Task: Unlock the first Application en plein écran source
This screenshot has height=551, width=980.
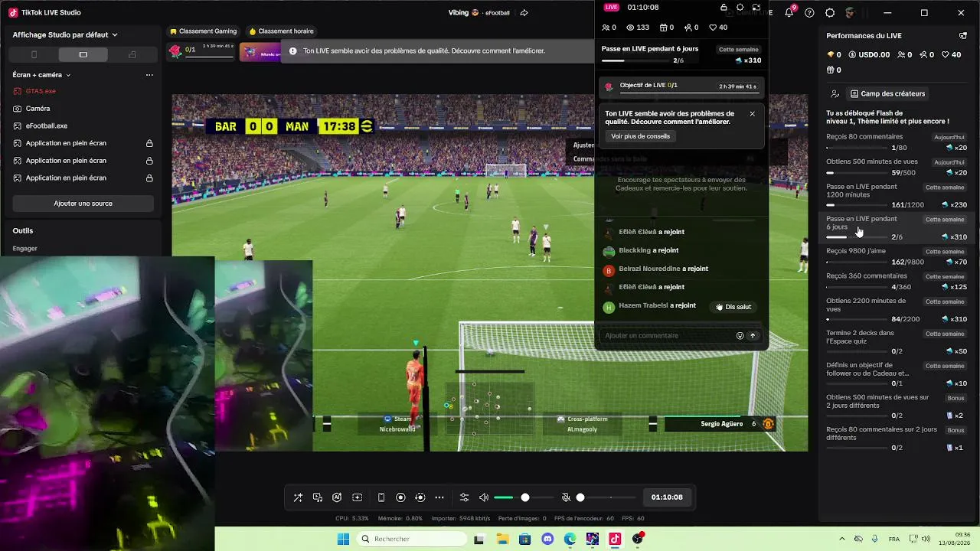Action: (x=149, y=143)
